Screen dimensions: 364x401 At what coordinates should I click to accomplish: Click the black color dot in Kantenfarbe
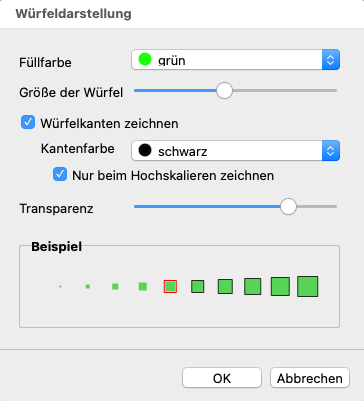(x=145, y=151)
